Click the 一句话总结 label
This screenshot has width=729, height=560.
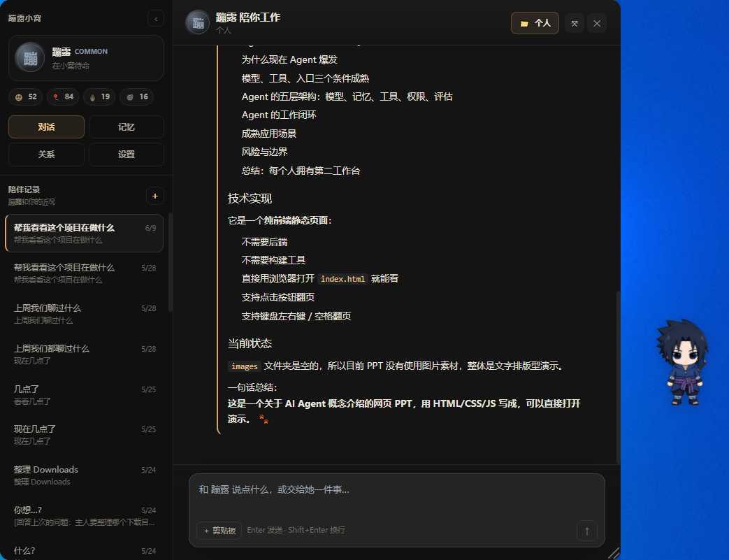pos(252,387)
